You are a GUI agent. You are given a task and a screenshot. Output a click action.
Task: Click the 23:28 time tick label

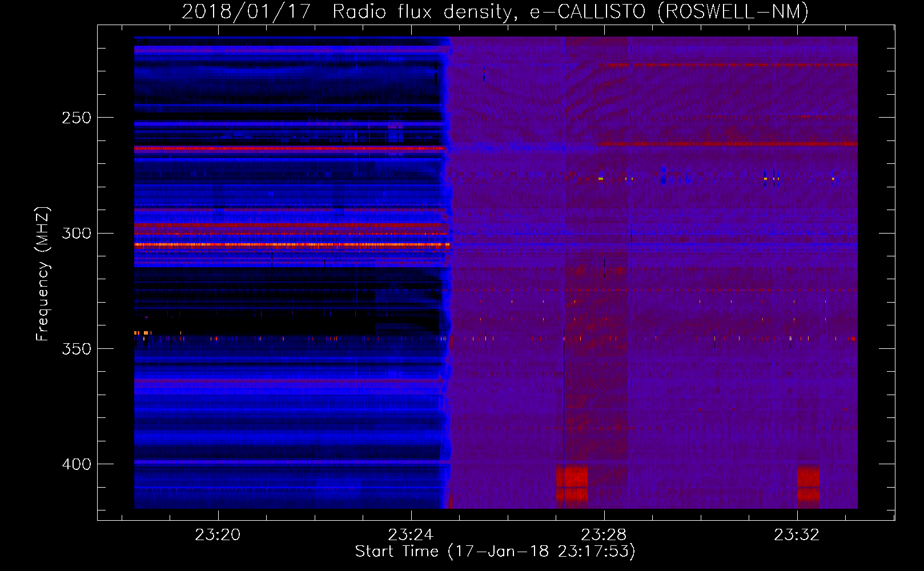(x=604, y=534)
